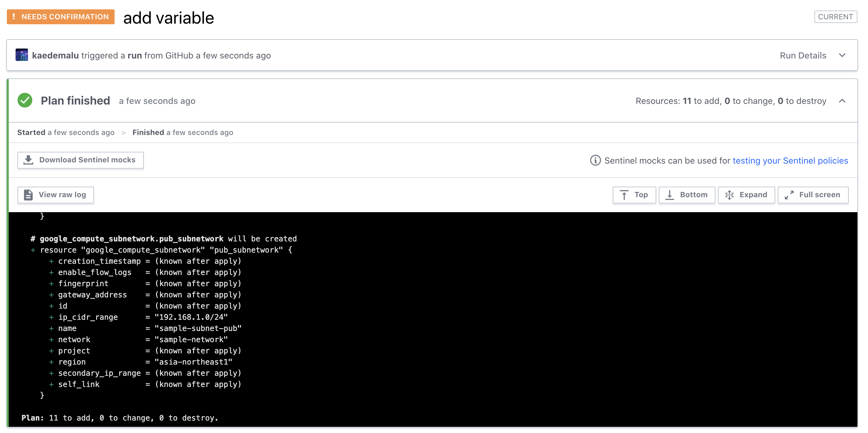Click the project log line
Viewport: 868px width, 433px height.
coord(145,351)
